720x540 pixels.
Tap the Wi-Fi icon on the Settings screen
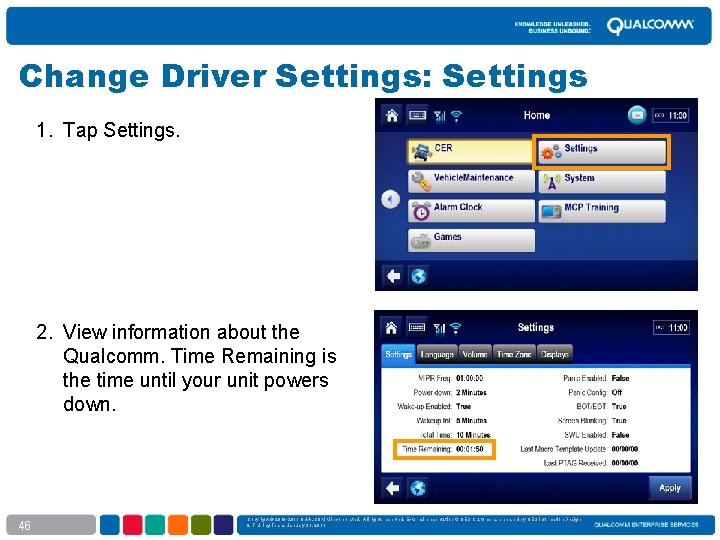click(456, 328)
